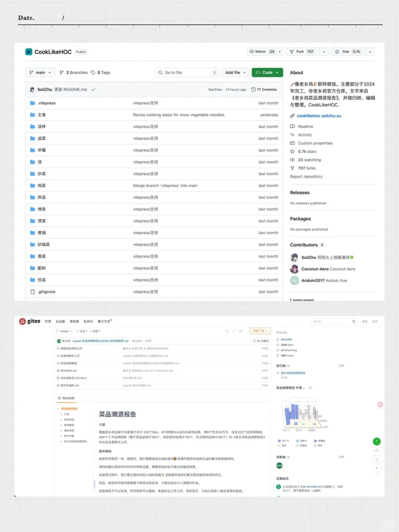The width and height of the screenshot is (399, 532).
Task: Open commit history via the 77 Commits icon
Action: (253, 89)
